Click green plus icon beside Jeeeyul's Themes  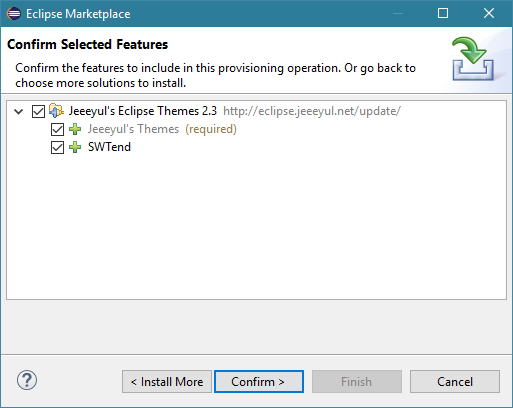(x=75, y=129)
